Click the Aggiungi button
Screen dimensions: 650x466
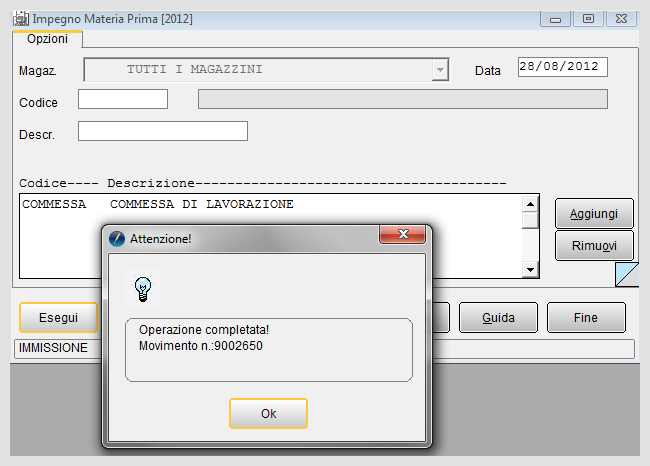point(594,214)
